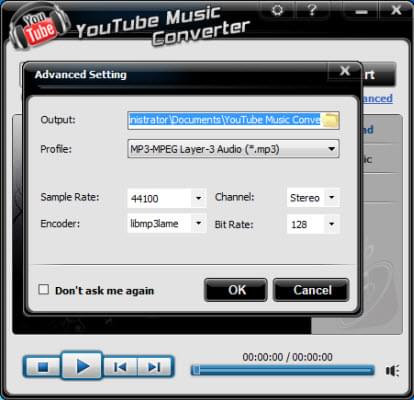Browse output folder using the folder icon

(x=330, y=120)
